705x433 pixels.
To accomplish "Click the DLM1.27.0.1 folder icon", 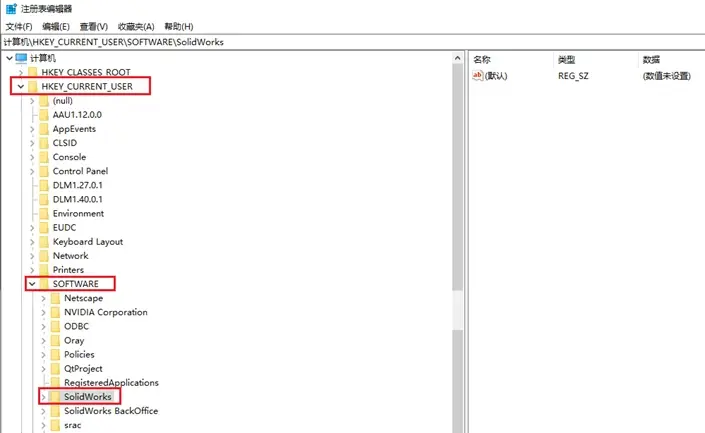I will click(44, 185).
